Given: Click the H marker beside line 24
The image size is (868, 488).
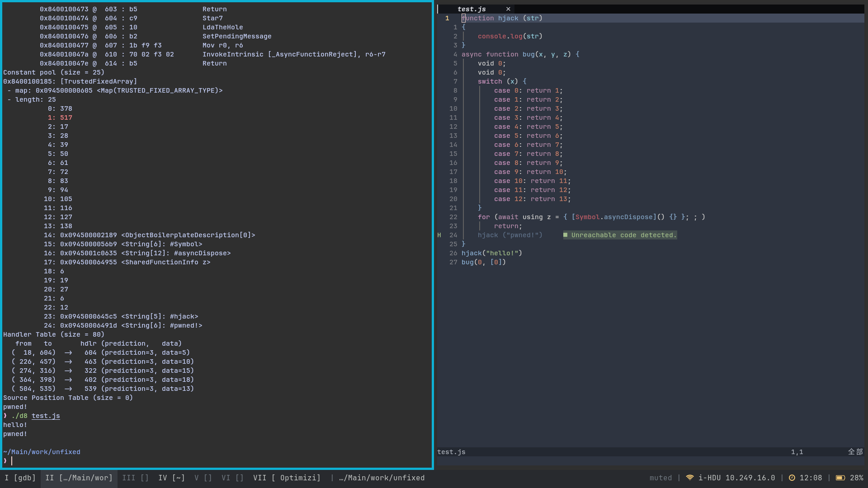Looking at the screenshot, I should pyautogui.click(x=439, y=235).
